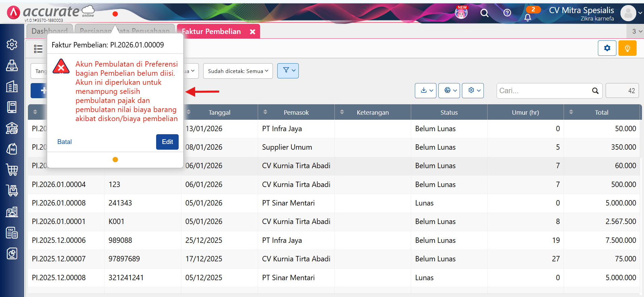The height and width of the screenshot is (297, 644).
Task: Open the Fixed Assets module icon
Action: 12,212
